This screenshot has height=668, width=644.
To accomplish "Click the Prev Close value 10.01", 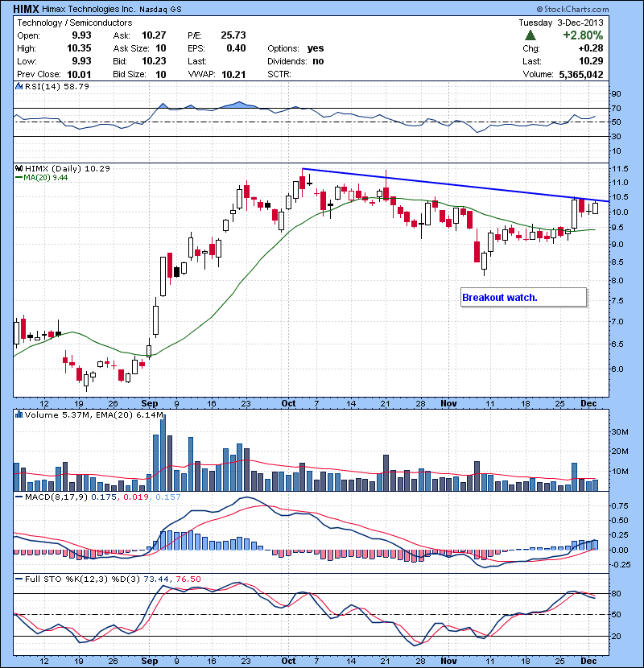I will coord(79,75).
